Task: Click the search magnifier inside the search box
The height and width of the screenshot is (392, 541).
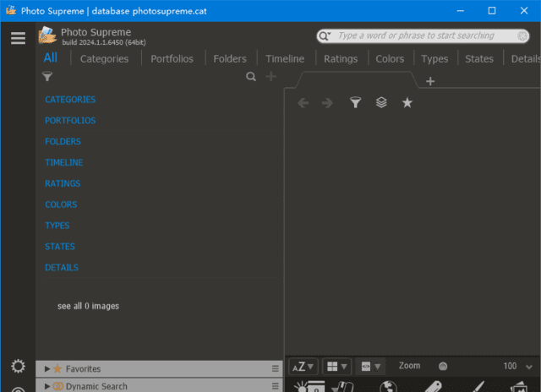Action: click(324, 35)
